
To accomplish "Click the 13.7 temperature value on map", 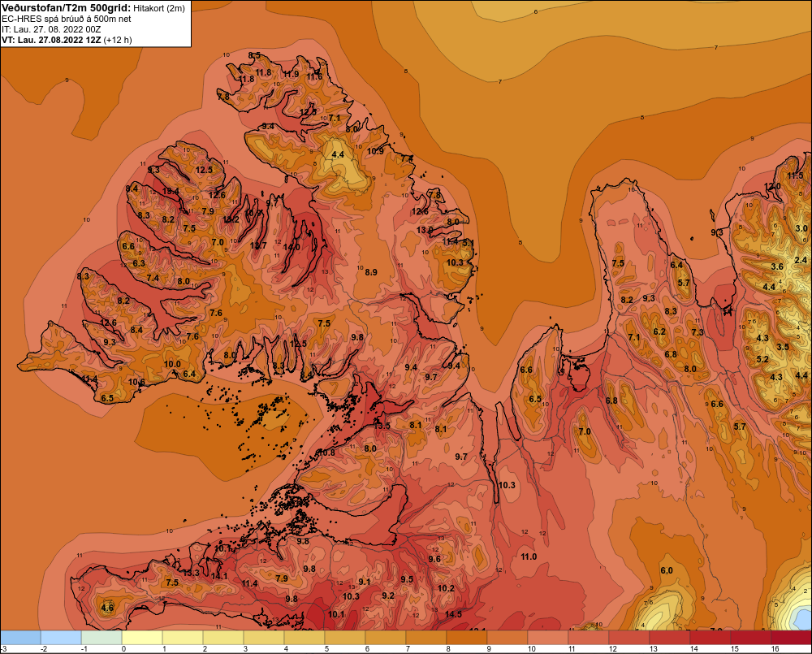I will [258, 245].
